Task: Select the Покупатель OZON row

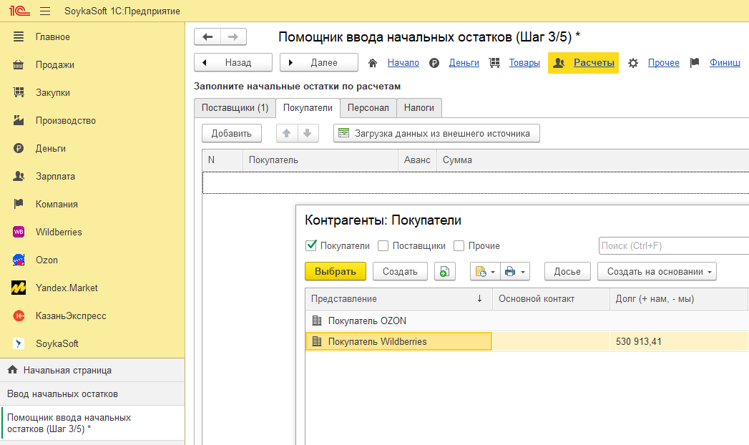Action: 367,321
